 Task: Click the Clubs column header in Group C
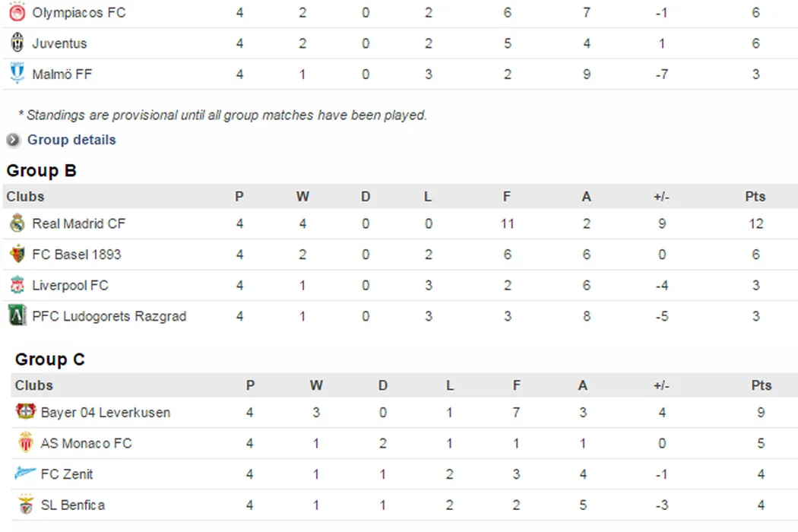click(x=34, y=385)
